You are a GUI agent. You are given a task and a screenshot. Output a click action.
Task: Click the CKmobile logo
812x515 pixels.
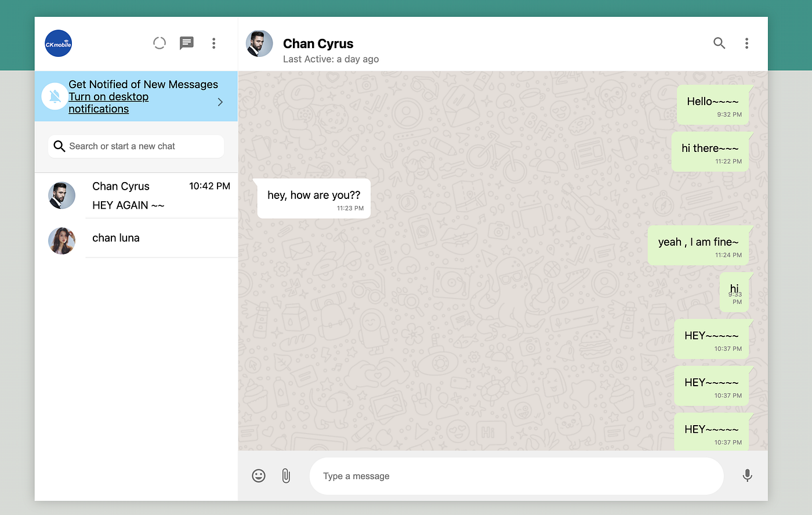click(x=58, y=43)
